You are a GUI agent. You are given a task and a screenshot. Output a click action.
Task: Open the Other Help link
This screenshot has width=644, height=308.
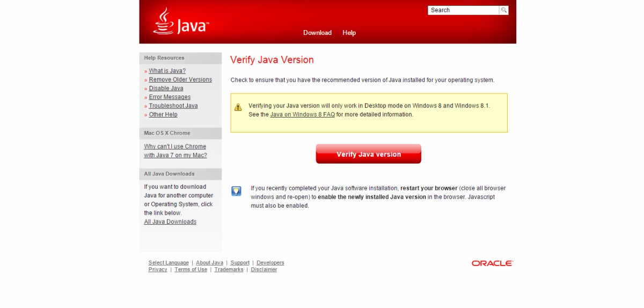tap(163, 114)
